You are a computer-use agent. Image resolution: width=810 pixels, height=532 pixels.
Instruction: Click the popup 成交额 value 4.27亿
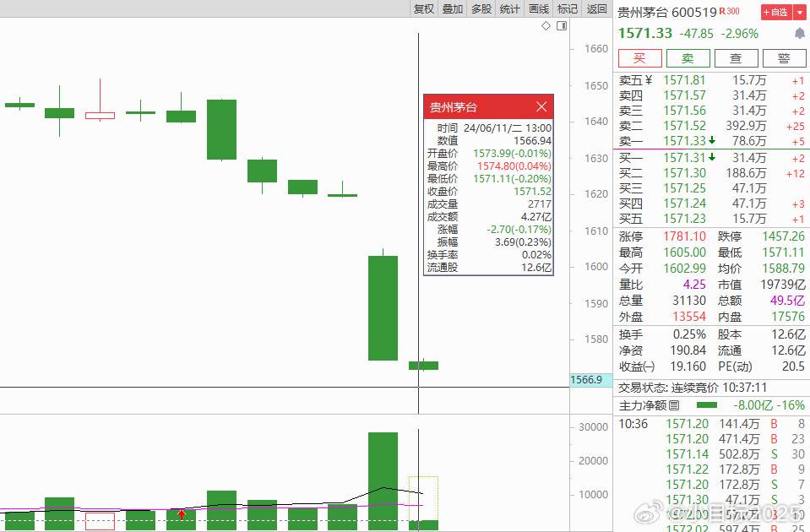point(536,217)
